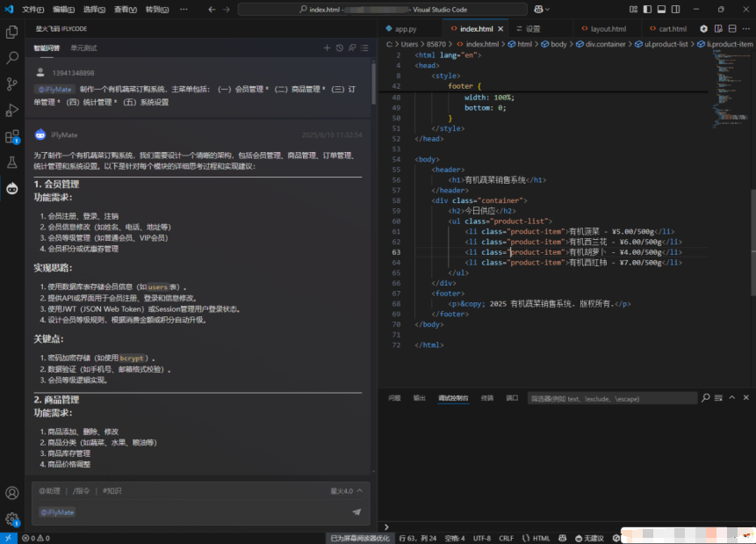Open the 文件 menu
Viewport: 756px width, 544px height.
point(32,9)
